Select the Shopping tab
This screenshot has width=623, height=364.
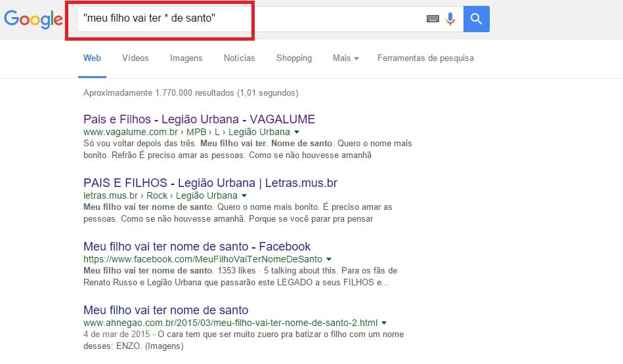point(294,58)
